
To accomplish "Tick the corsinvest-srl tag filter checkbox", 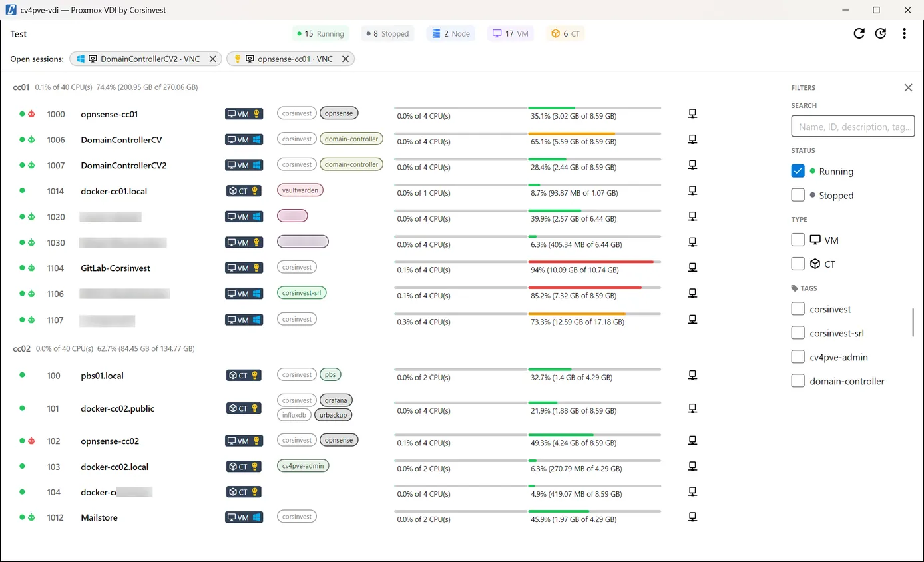I will pyautogui.click(x=798, y=333).
